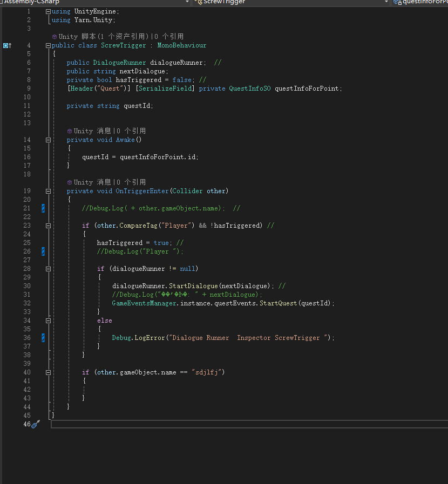
Task: Click the Yarn.Unity namespace on line 2
Action: (93, 20)
